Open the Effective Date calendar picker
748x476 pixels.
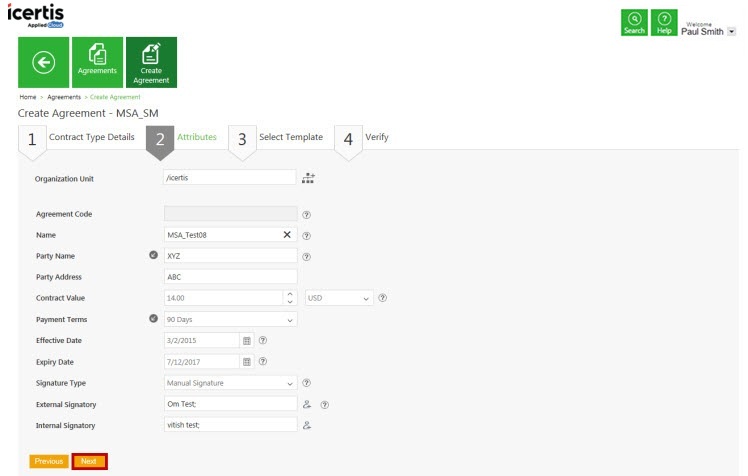247,341
